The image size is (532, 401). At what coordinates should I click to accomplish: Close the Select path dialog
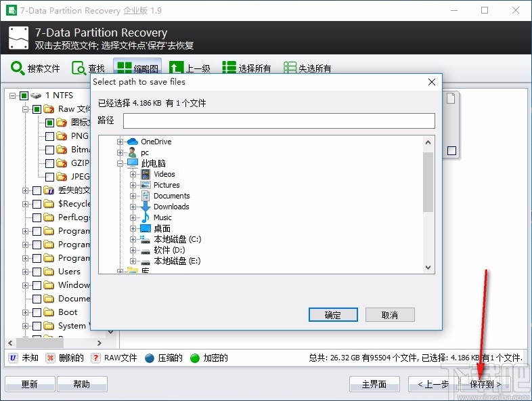tap(432, 82)
